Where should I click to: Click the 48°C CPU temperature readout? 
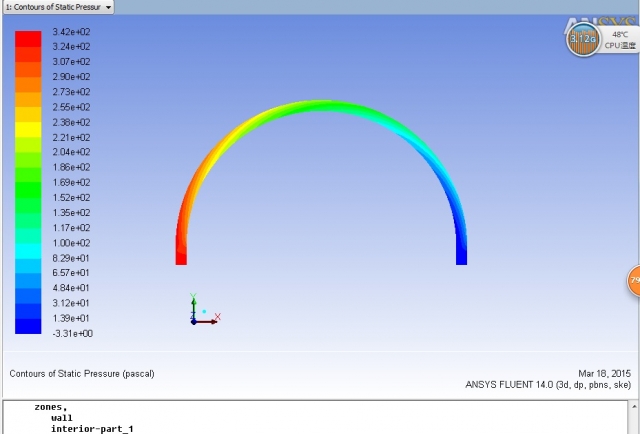coord(620,33)
